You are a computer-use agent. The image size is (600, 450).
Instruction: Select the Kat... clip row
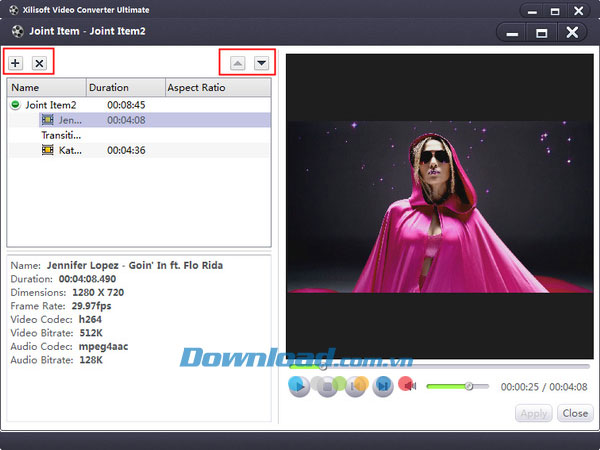[139, 150]
